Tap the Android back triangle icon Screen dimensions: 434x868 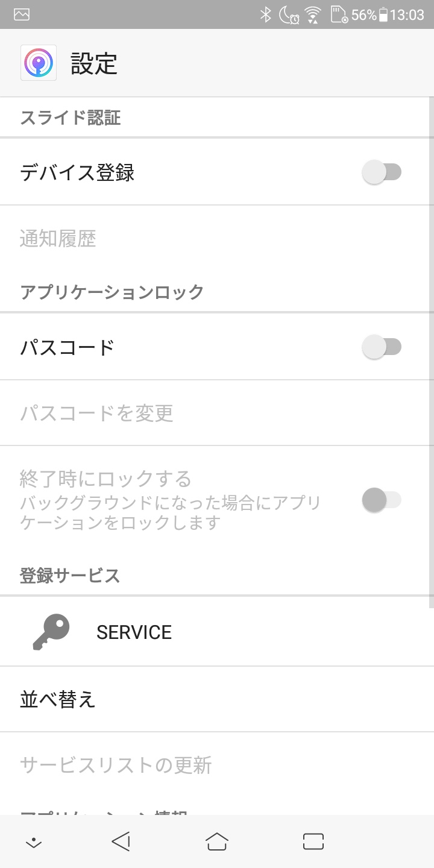[121, 841]
